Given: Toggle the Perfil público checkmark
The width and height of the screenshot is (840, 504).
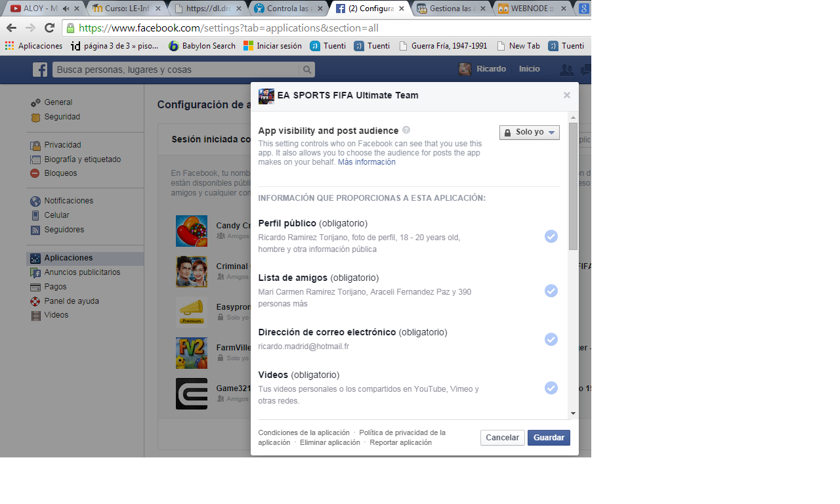Looking at the screenshot, I should pos(551,236).
